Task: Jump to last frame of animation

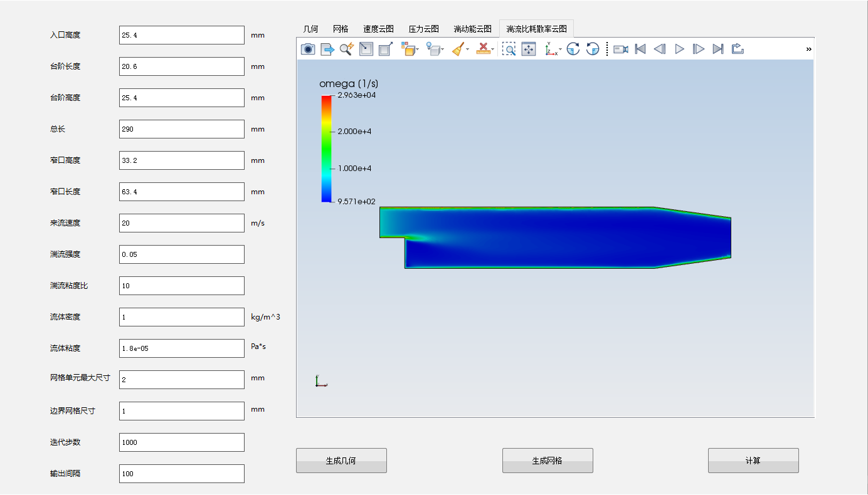Action: coord(719,49)
